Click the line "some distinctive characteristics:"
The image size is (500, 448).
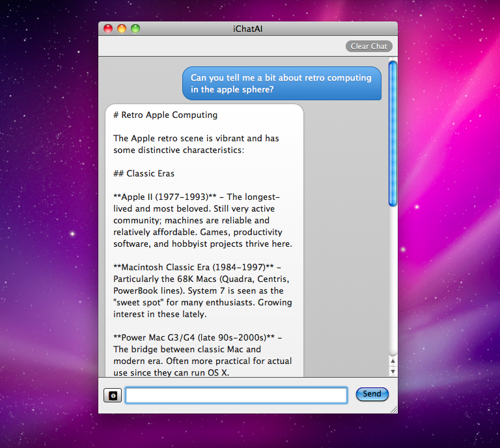pos(179,150)
